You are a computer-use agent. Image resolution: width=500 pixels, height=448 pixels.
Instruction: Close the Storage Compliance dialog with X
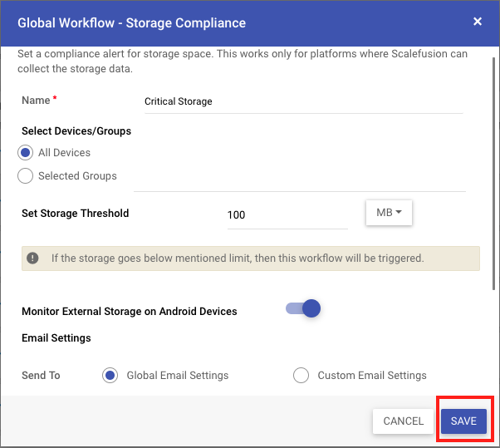coord(478,22)
